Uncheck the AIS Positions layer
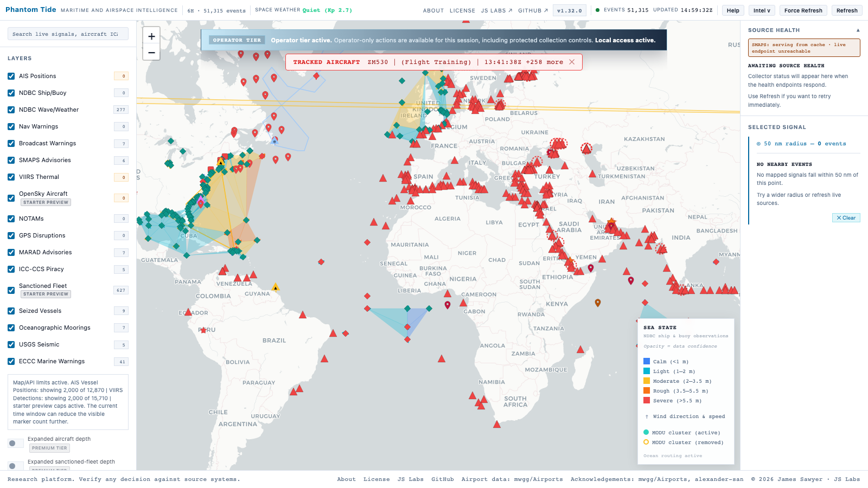The width and height of the screenshot is (868, 488). [11, 76]
